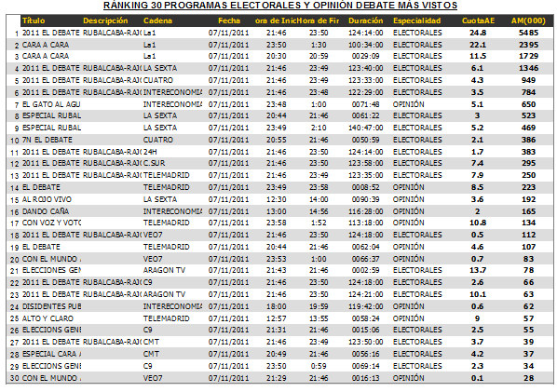
Task: Select the audience value 5485
Action: pos(528,33)
